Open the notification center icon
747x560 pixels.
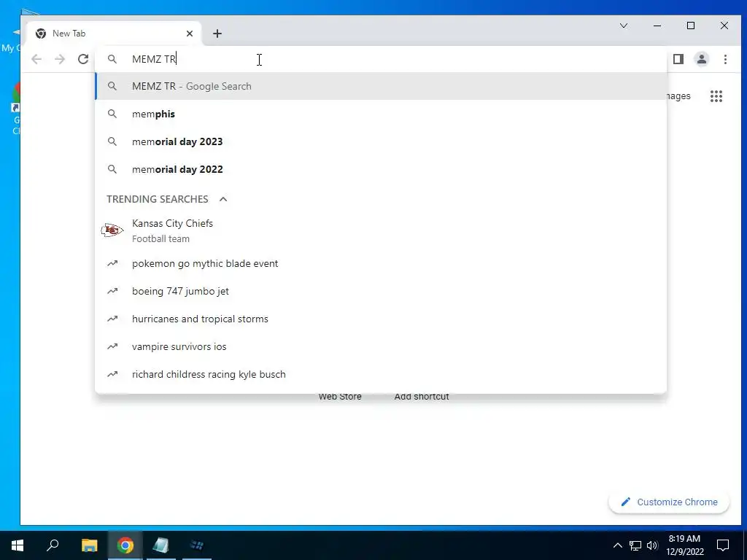pos(723,545)
